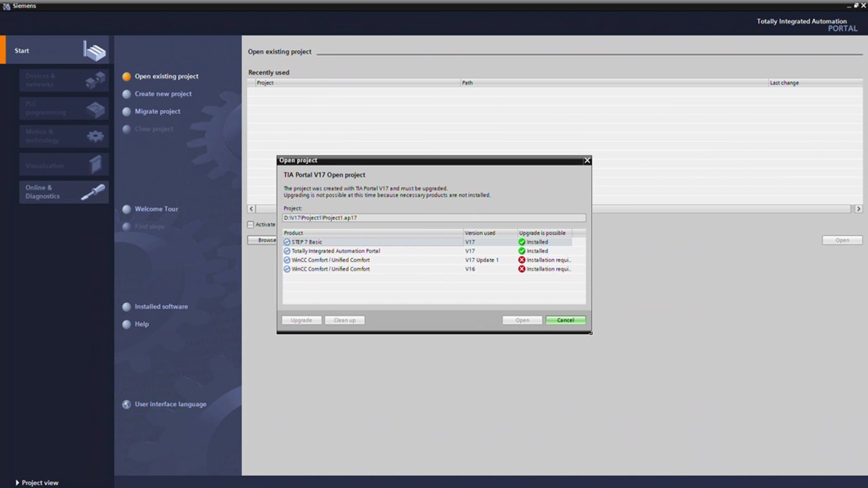Click the Project path field in the dialog
Viewport: 868px width, 488px height.
pos(434,218)
